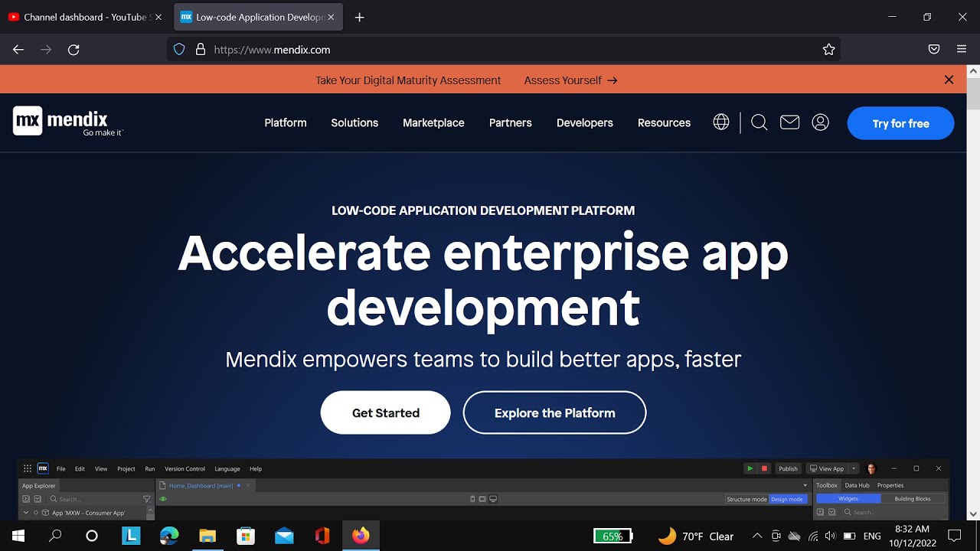
Task: Switch to the Channel dashboard YouTube tab
Action: (84, 17)
